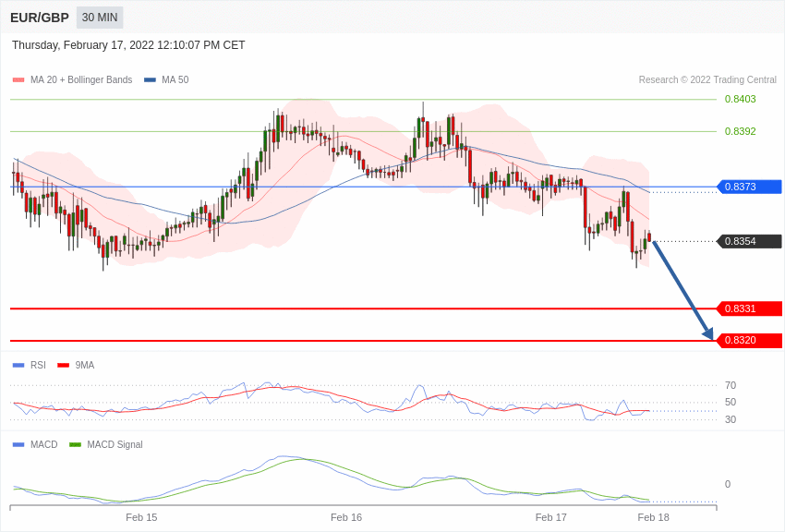The image size is (785, 532).
Task: Click the Feb 15 date axis label
Action: (141, 517)
